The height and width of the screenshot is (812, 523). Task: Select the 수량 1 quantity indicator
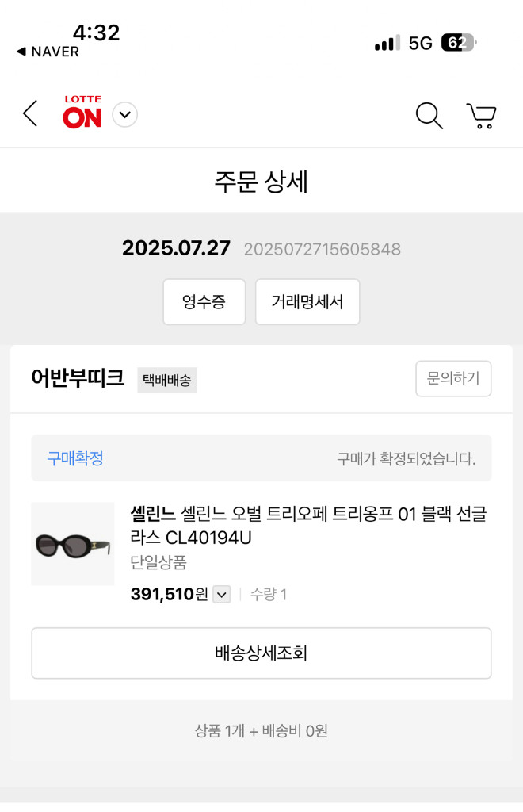(x=268, y=594)
